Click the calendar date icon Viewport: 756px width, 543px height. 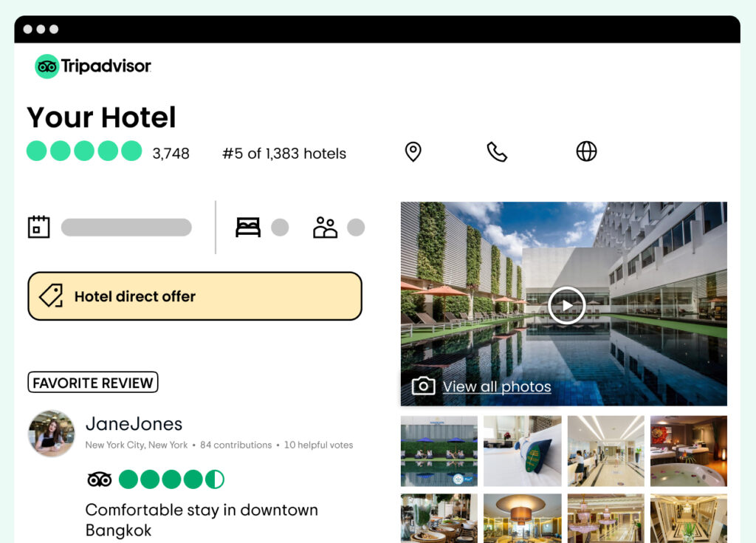click(x=38, y=227)
